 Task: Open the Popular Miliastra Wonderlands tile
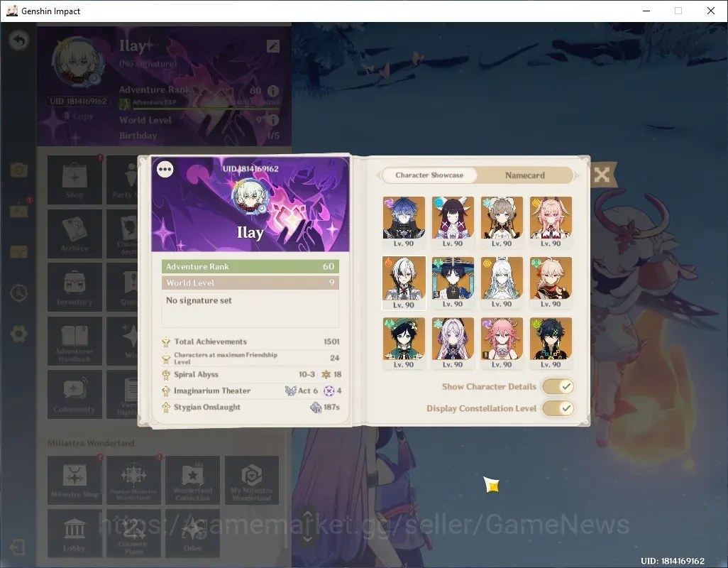point(133,480)
